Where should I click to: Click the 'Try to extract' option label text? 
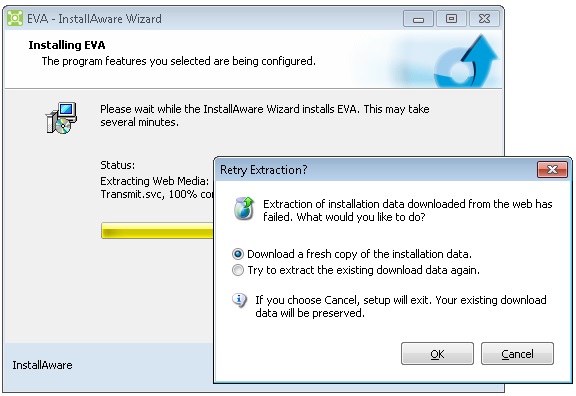(x=364, y=270)
